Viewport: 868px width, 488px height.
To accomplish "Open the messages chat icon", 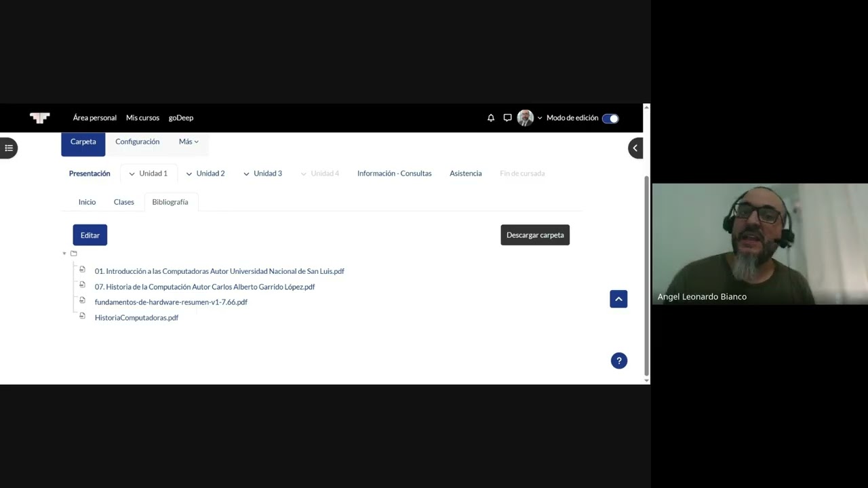I will point(507,118).
